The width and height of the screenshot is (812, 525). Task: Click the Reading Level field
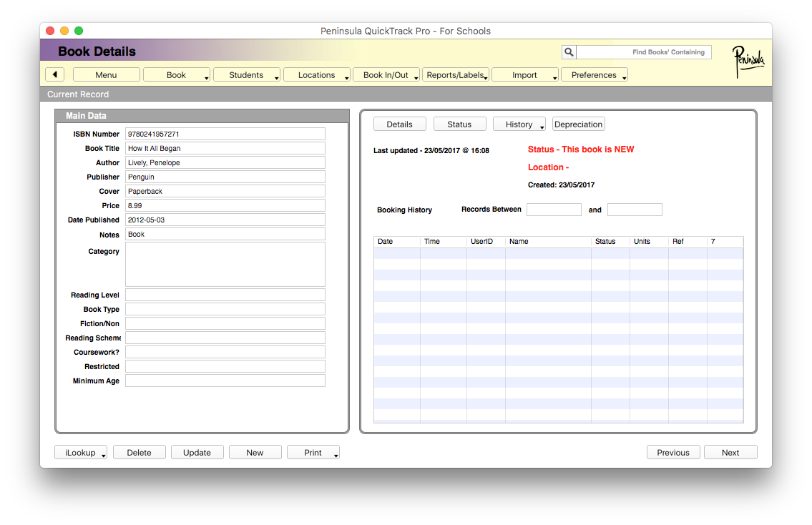pos(225,295)
